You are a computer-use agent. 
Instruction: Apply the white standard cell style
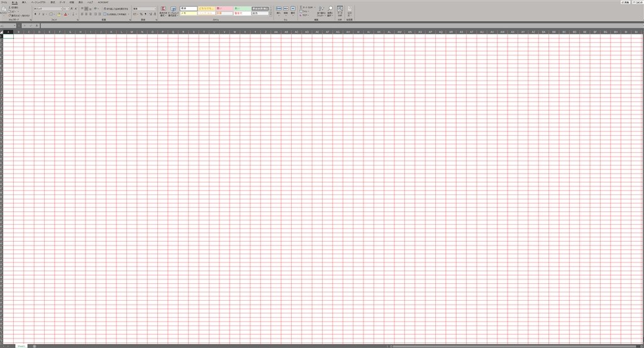(x=189, y=9)
